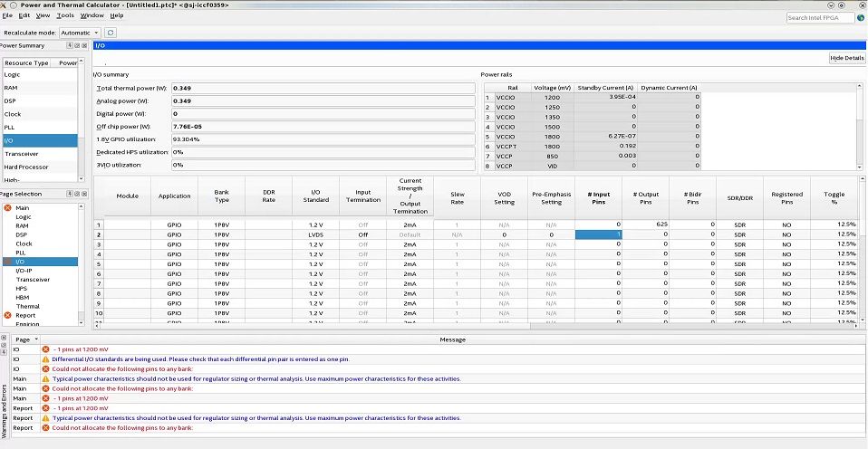Click error icon in Report '-1 pins at 1200 mV' message
Screen dimensions: 868x449
click(x=45, y=408)
